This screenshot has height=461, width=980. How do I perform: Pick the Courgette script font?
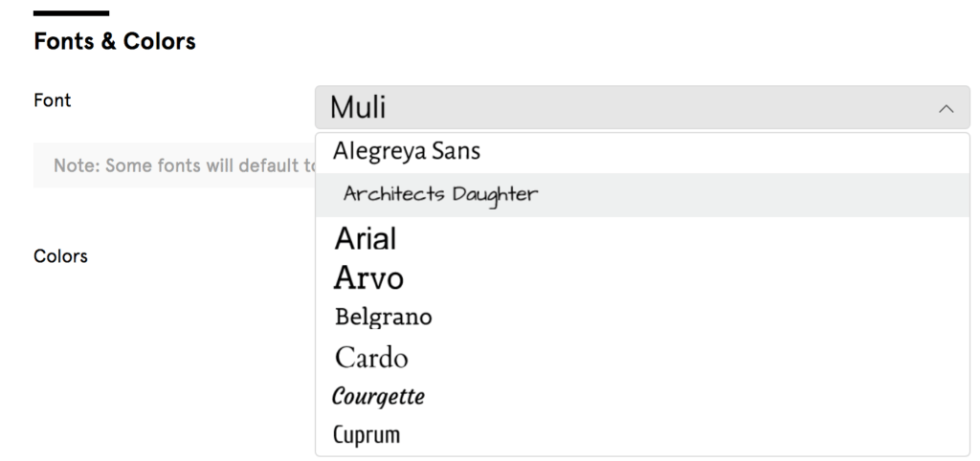(379, 396)
